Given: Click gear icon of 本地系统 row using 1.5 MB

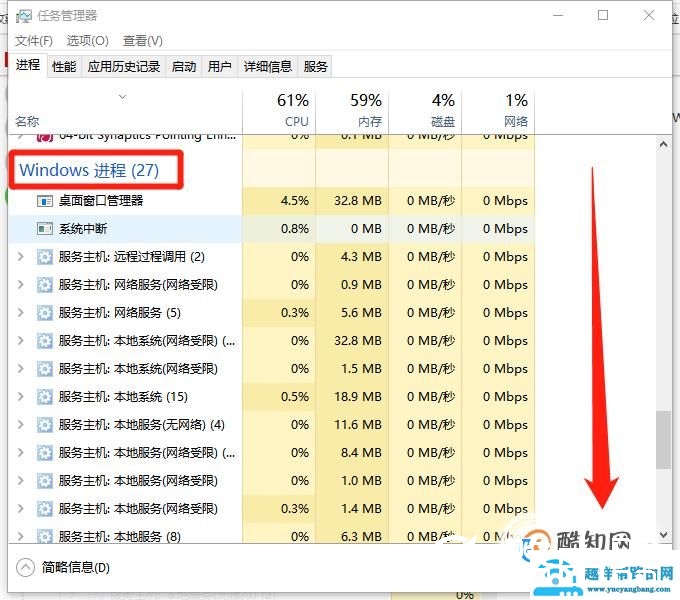Looking at the screenshot, I should [x=45, y=368].
